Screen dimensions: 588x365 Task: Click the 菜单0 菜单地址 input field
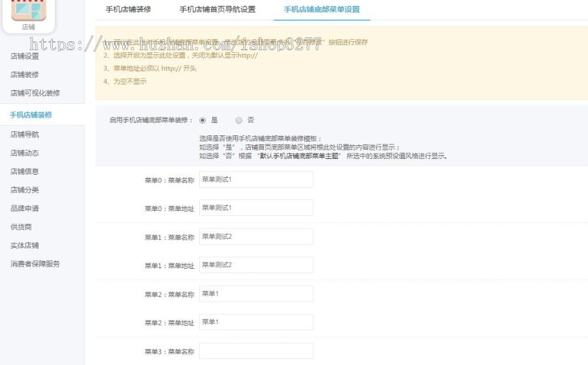pyautogui.click(x=256, y=207)
